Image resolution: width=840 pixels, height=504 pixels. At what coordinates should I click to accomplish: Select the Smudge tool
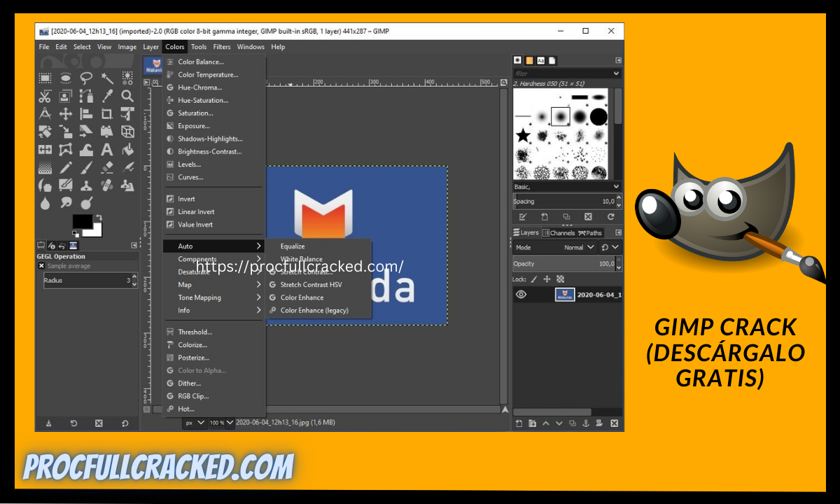click(x=66, y=203)
